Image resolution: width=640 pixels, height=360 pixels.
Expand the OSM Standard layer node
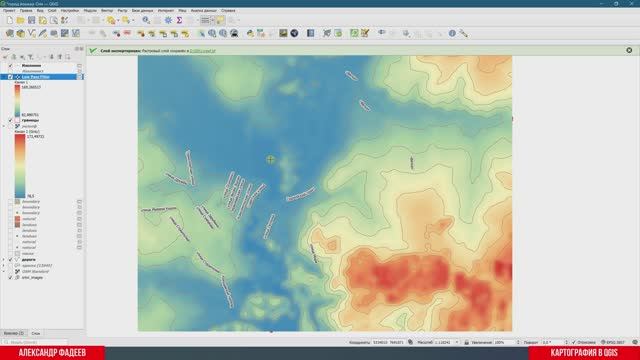point(4,271)
